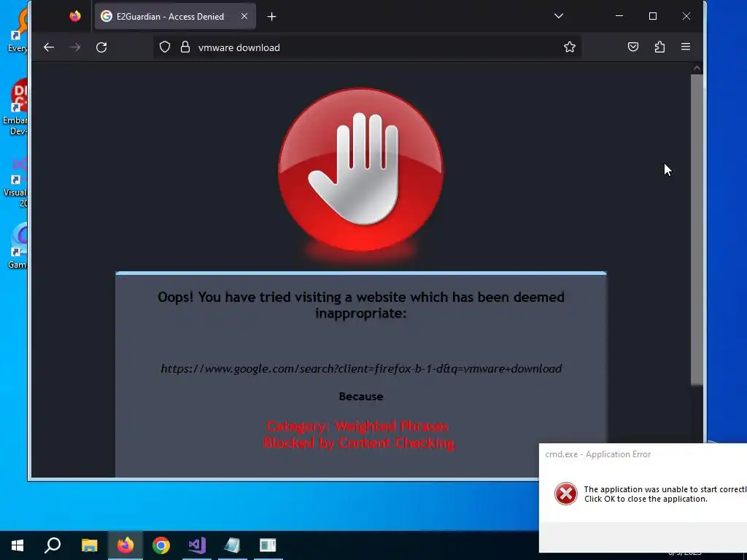
Task: View site security via padlock icon
Action: click(185, 47)
